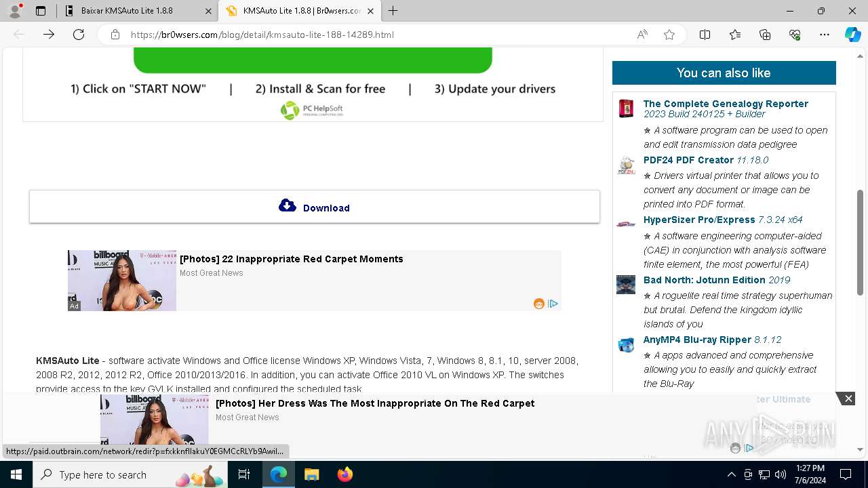Open Microsoft Edge from taskbar
This screenshot has height=488, width=868.
[279, 474]
